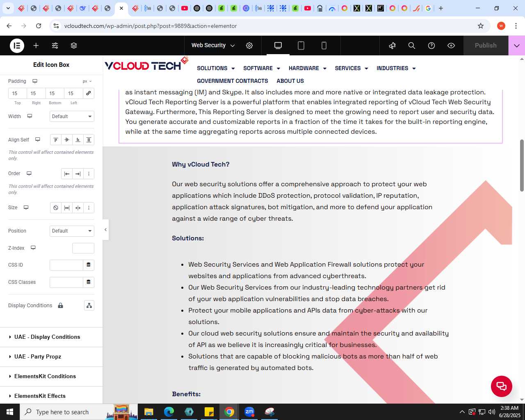
Task: Open Site Settings sliders icon
Action: point(55,46)
